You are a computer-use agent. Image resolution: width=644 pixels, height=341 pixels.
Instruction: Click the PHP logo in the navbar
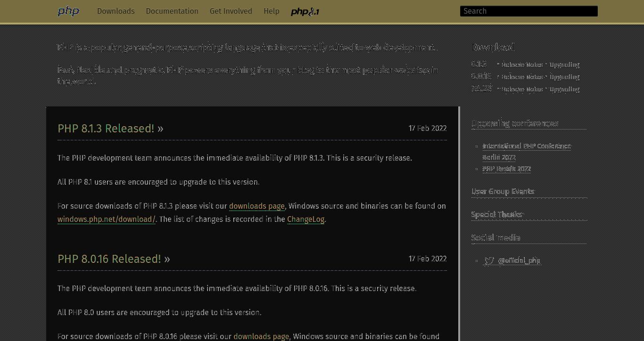[x=68, y=11]
